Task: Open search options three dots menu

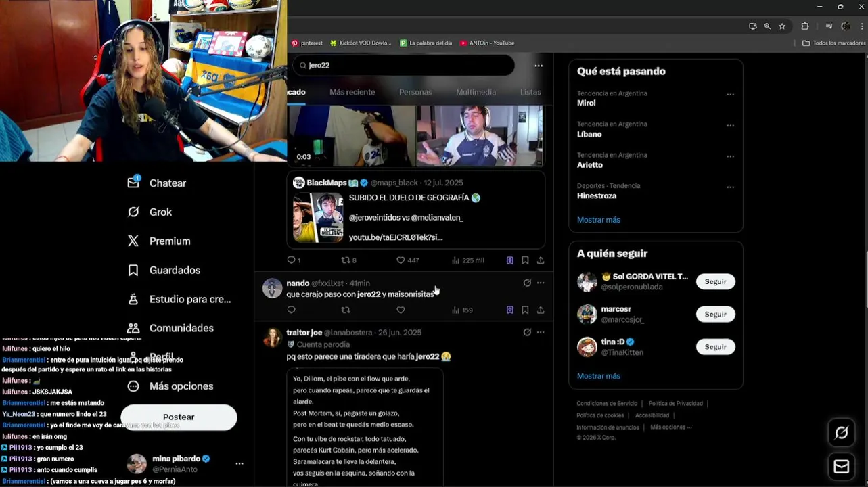Action: [539, 66]
